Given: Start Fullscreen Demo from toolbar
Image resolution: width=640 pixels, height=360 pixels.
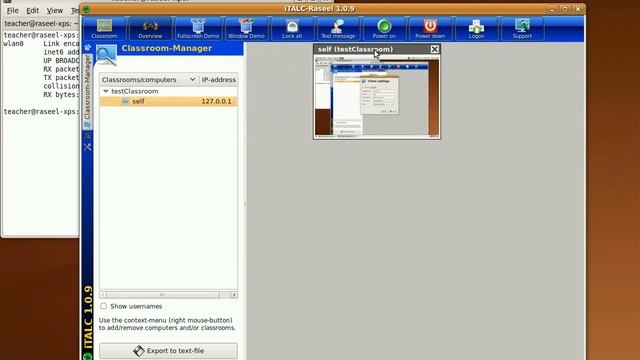Looking at the screenshot, I should (198, 29).
